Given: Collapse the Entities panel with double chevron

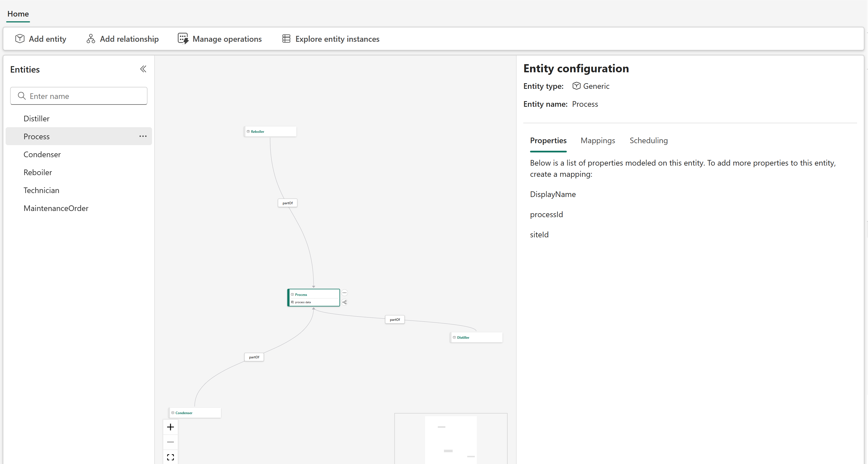Looking at the screenshot, I should tap(143, 69).
